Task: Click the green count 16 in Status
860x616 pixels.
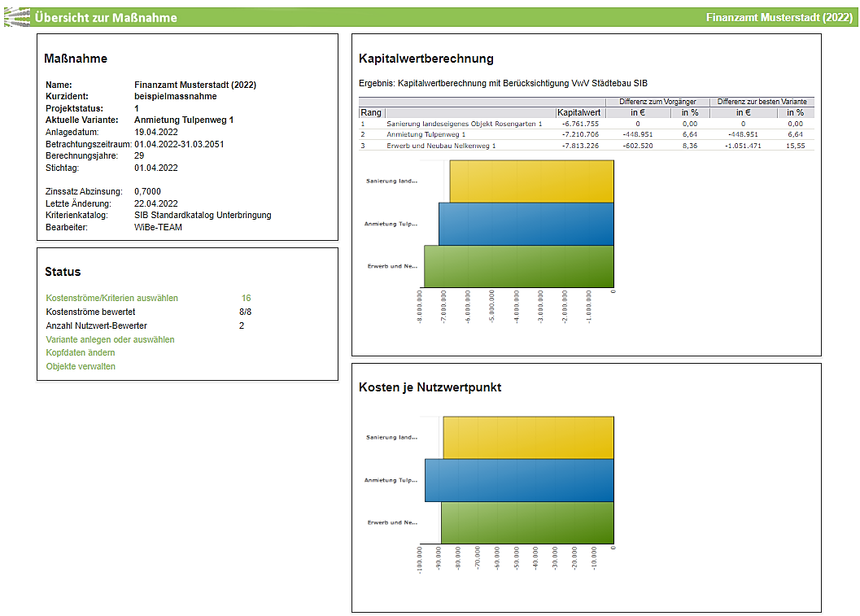Action: [x=246, y=298]
